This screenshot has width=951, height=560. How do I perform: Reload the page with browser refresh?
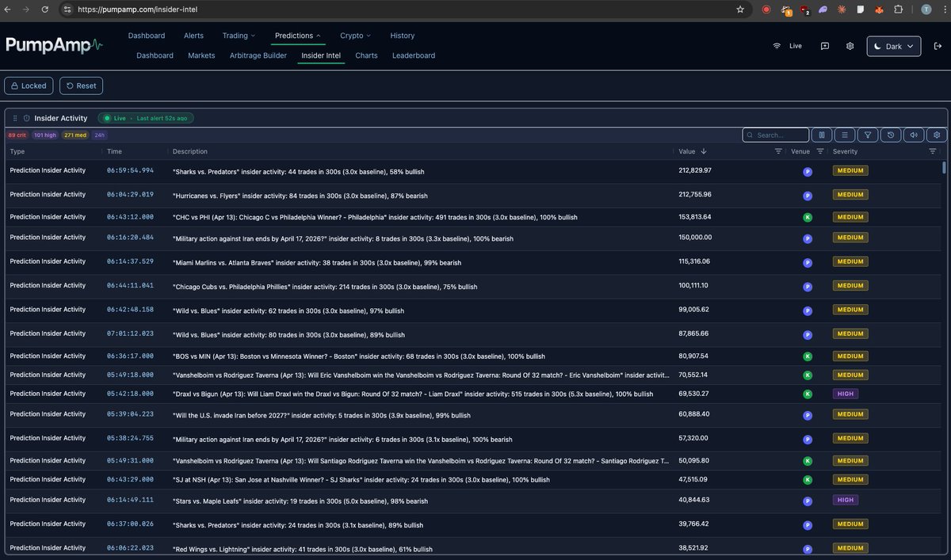coord(46,10)
